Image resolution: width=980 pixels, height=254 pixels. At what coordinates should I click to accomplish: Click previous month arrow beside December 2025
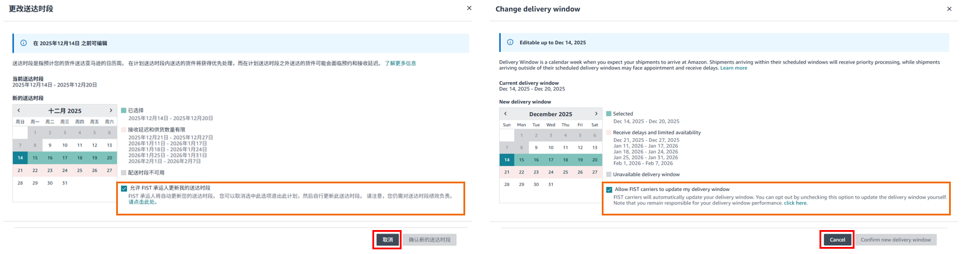point(505,114)
